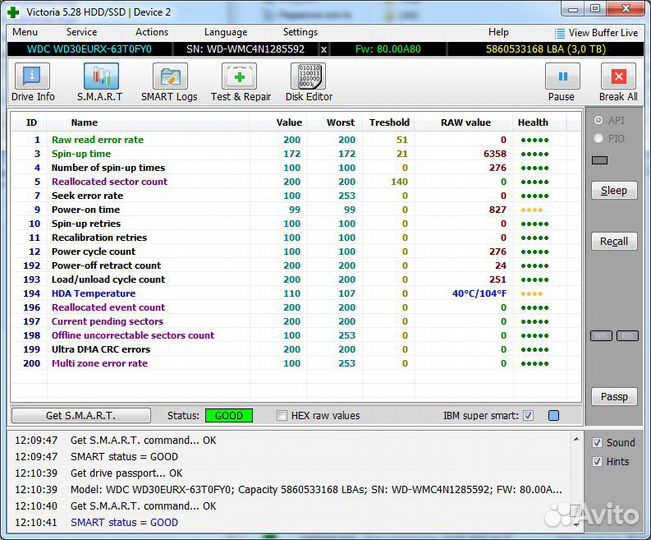Image resolution: width=651 pixels, height=540 pixels.
Task: Click firmware Fw: 80.00A80 text
Action: pos(388,49)
